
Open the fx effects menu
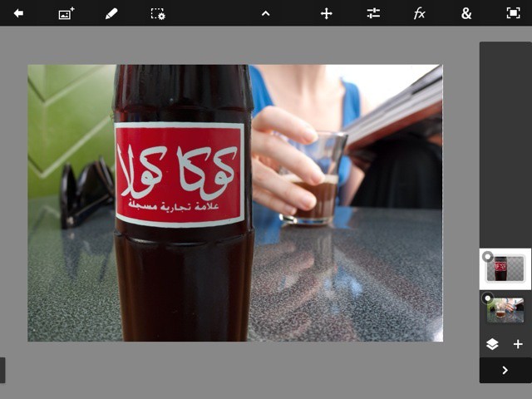pyautogui.click(x=420, y=13)
